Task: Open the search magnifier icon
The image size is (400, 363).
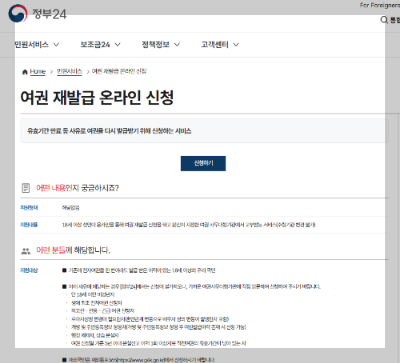Action: pos(384,20)
